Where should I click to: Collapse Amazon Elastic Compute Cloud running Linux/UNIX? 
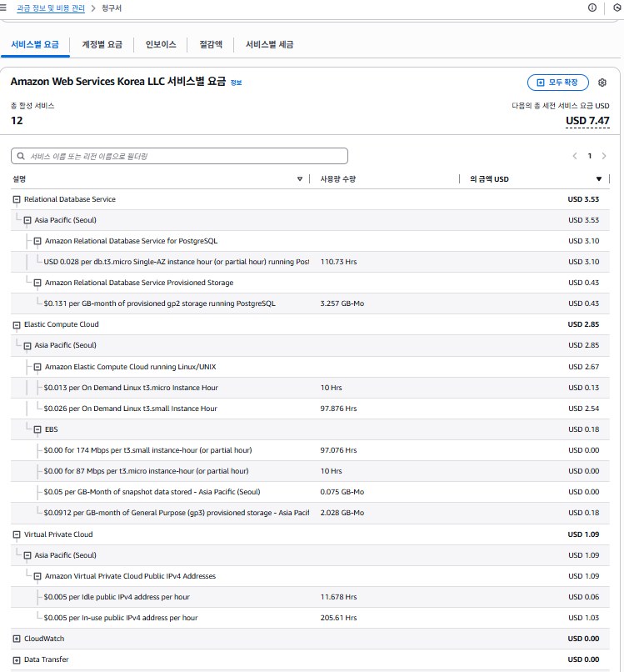37,367
